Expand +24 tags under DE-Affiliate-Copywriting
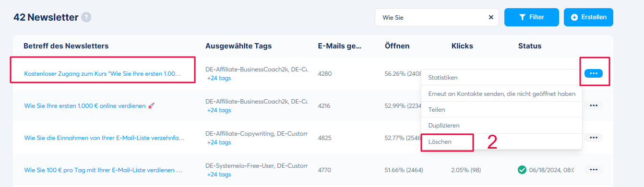 point(219,142)
